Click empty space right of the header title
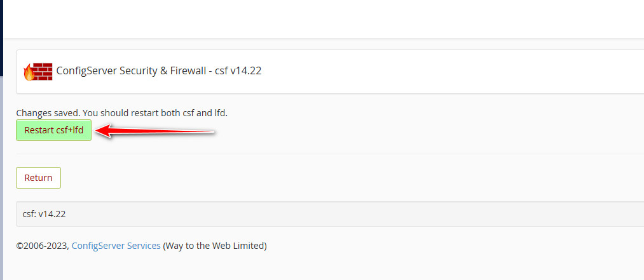The width and height of the screenshot is (644, 280). [x=445, y=71]
